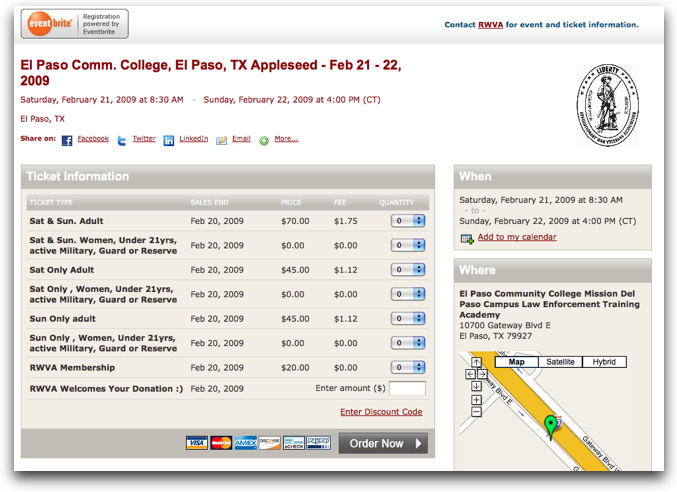The width and height of the screenshot is (677, 492).
Task: Click the green map location pin
Action: coord(550,426)
